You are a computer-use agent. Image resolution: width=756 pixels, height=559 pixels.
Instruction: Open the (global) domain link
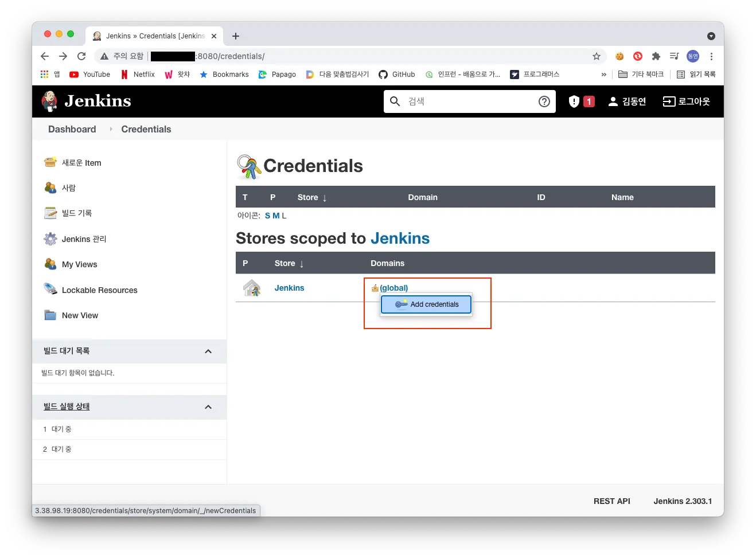click(394, 288)
